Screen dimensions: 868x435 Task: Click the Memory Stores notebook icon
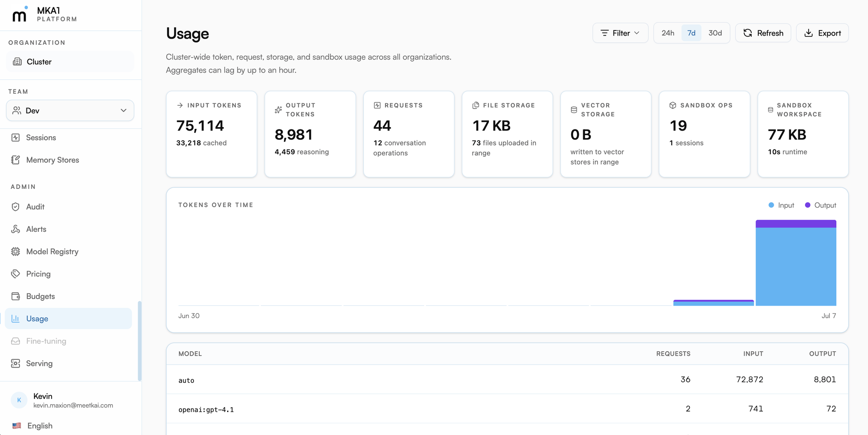[x=16, y=160]
